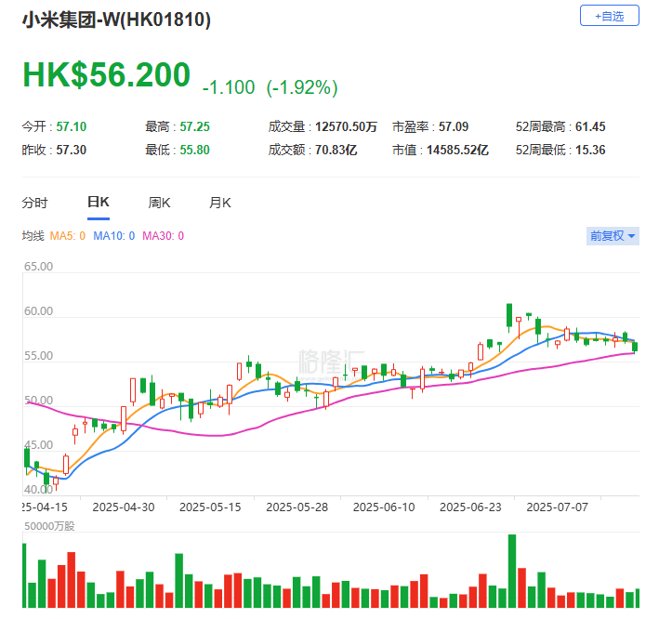Click the 最低 value 55.80
672x619 pixels.
(x=194, y=150)
